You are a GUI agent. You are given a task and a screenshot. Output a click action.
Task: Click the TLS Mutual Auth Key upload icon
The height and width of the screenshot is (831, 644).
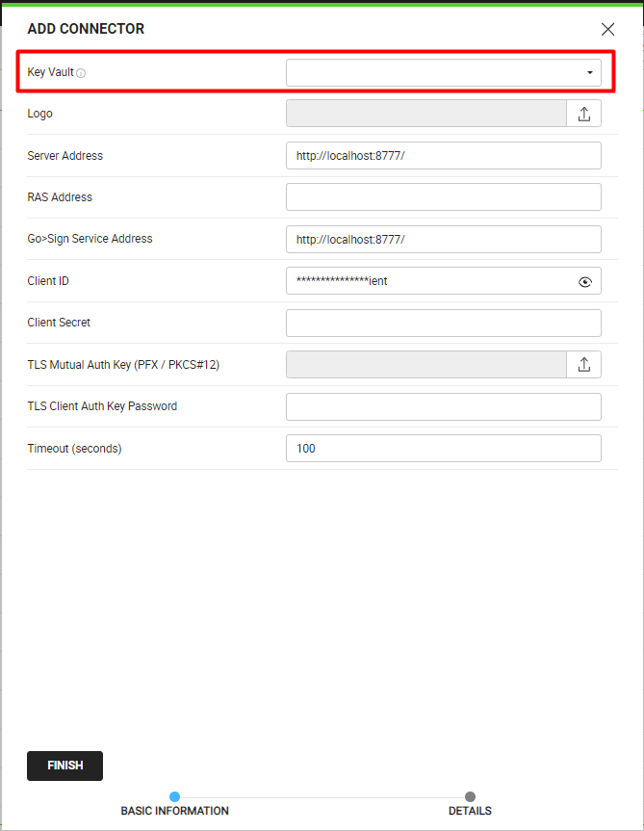point(583,365)
